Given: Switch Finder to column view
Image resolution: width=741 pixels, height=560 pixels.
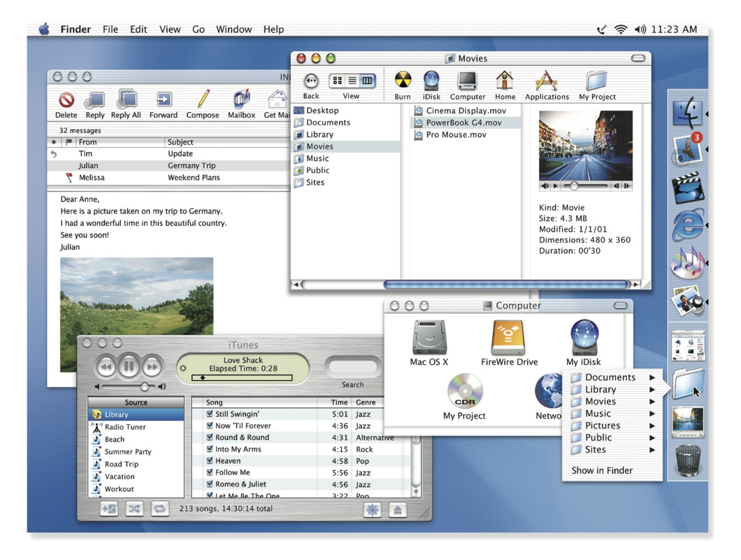Looking at the screenshot, I should pos(367,81).
